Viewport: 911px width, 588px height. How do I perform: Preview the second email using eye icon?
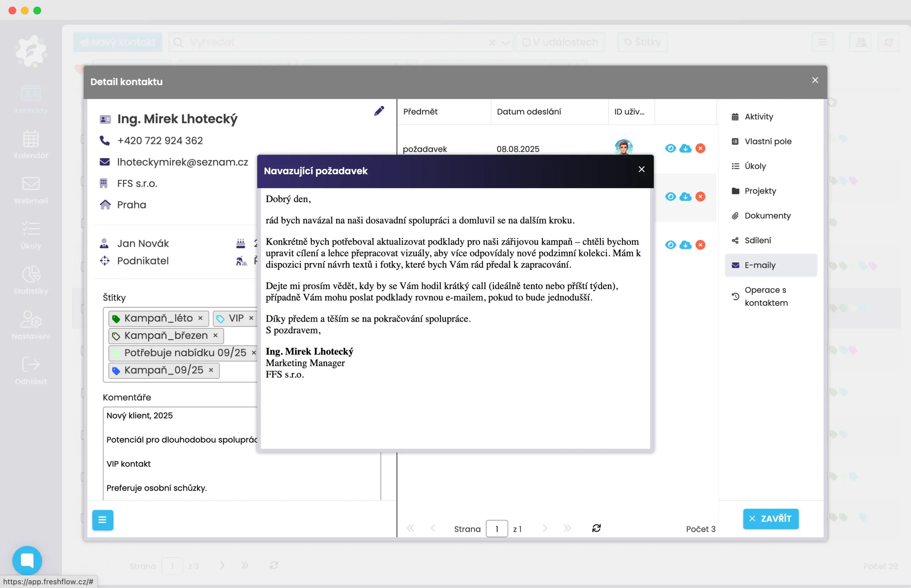point(670,197)
